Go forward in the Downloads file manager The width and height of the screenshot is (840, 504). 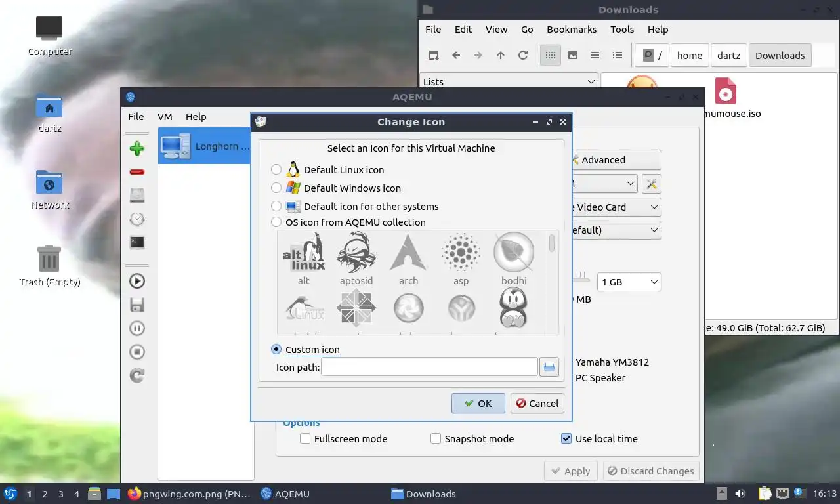point(478,55)
